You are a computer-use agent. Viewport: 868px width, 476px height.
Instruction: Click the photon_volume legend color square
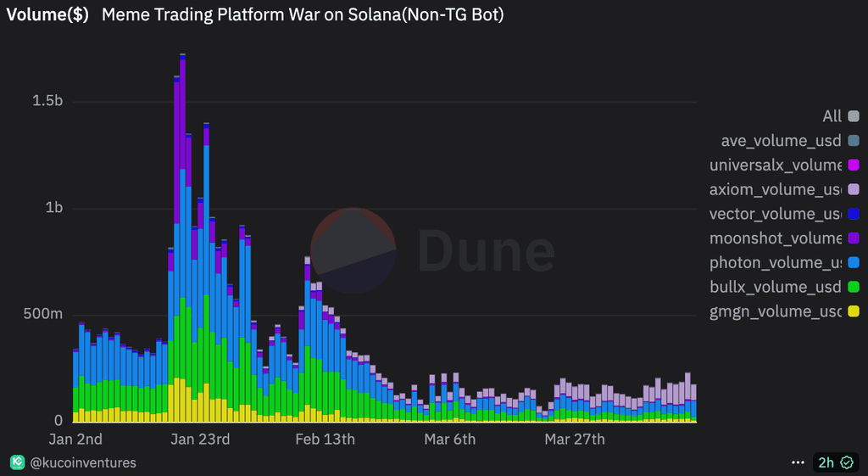854,263
